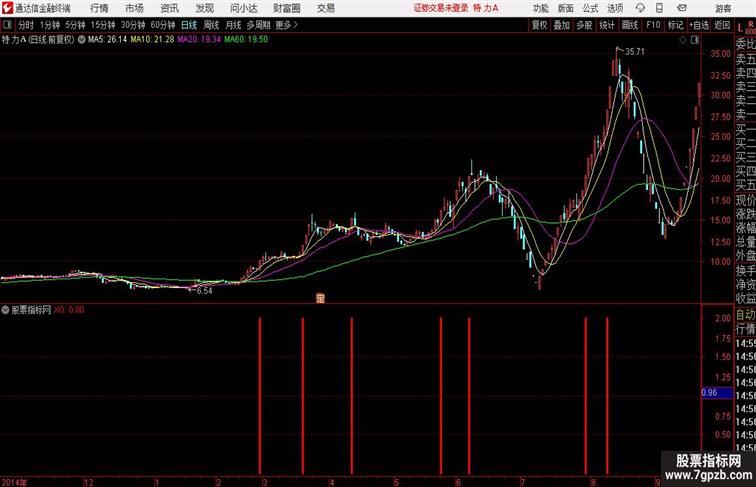Open the 问小达 menu
This screenshot has width=756, height=487.
coord(243,8)
